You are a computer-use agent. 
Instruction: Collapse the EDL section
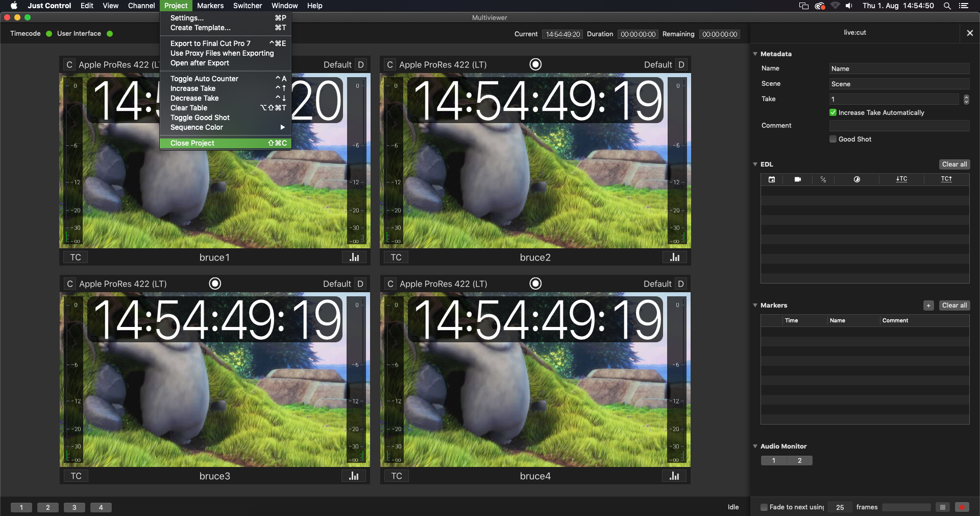pyautogui.click(x=755, y=164)
